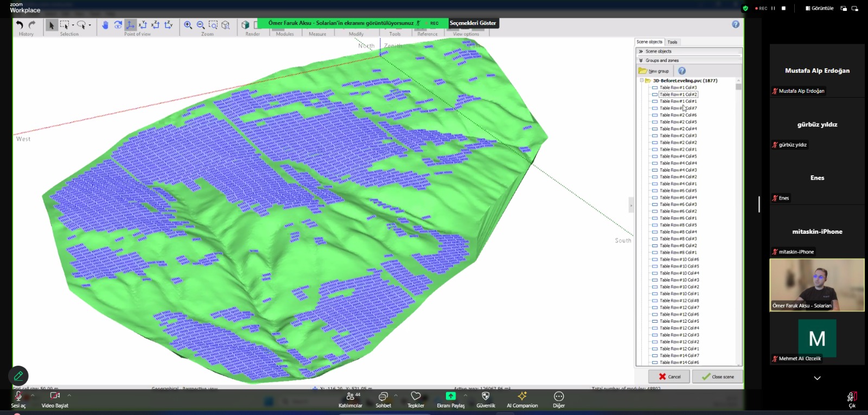The width and height of the screenshot is (868, 415).
Task: Click the zoom out magnifier
Action: point(201,25)
